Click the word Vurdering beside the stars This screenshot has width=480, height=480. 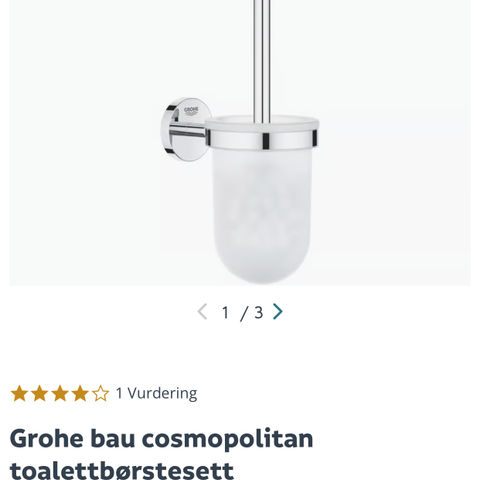coord(162,393)
